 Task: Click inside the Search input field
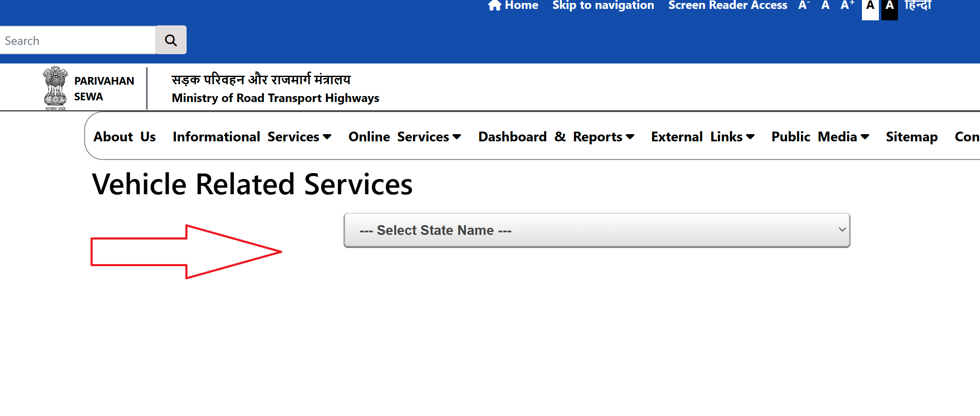[76, 40]
